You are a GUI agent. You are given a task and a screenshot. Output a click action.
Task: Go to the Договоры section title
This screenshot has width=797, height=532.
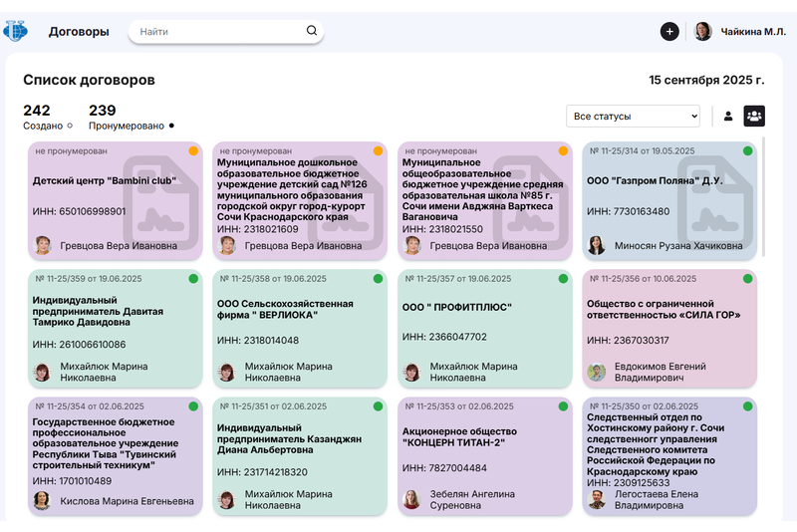click(x=79, y=32)
